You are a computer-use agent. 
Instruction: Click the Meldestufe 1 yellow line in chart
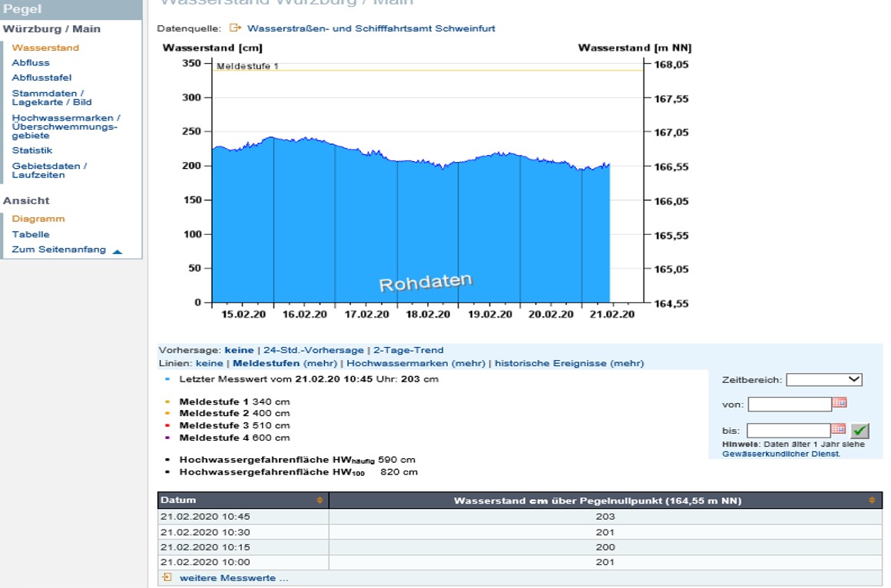coord(427,71)
